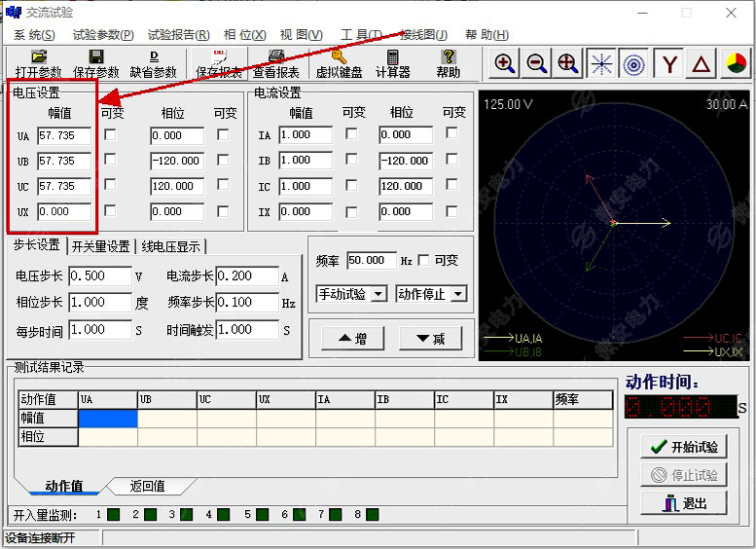Image resolution: width=756 pixels, height=549 pixels.
Task: Open the 试验参数(P) menu
Action: point(103,35)
